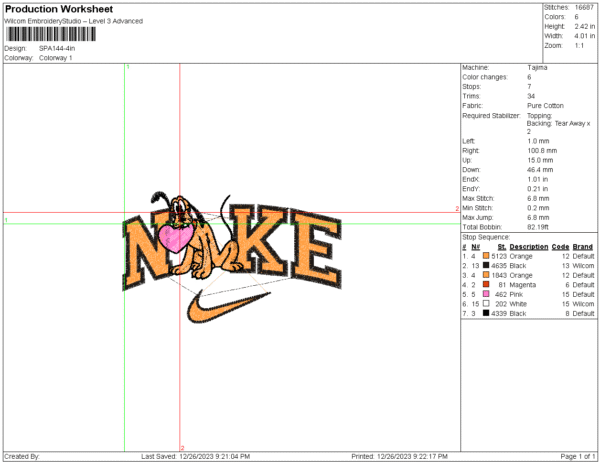600x464 pixels.
Task: Click the black swatch beside stitch count 4339
Action: [486, 313]
